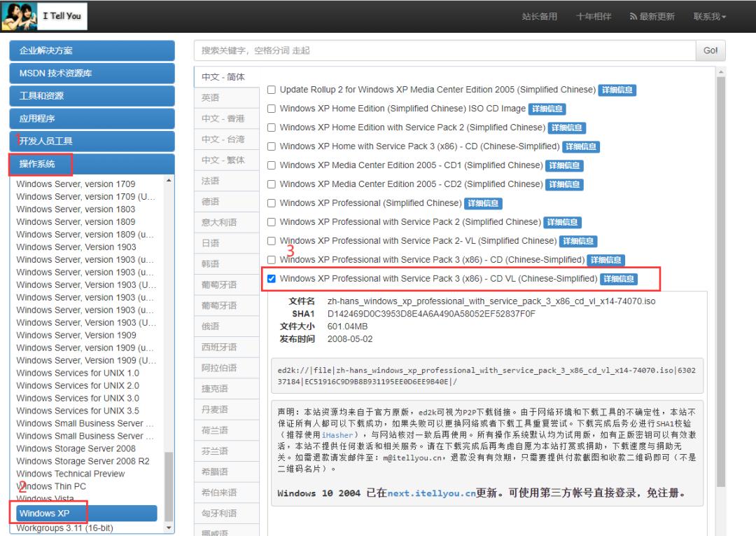Click the Go! search button
756x536 pixels.
710,50
